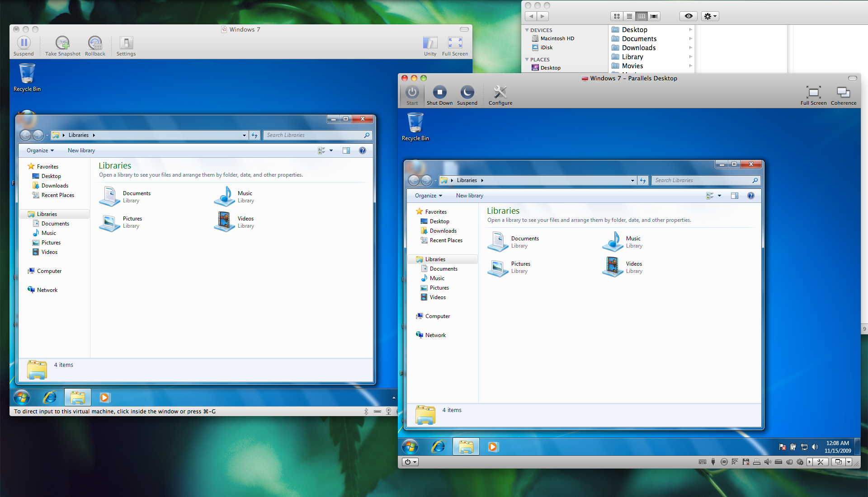Toggle Coherence mode in Parallels

click(x=843, y=93)
